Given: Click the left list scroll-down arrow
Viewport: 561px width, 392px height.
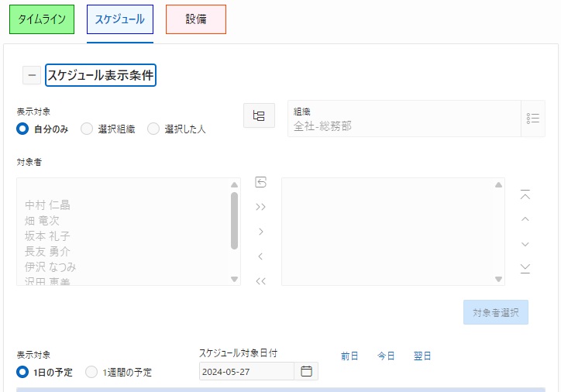Looking at the screenshot, I should click(234, 279).
